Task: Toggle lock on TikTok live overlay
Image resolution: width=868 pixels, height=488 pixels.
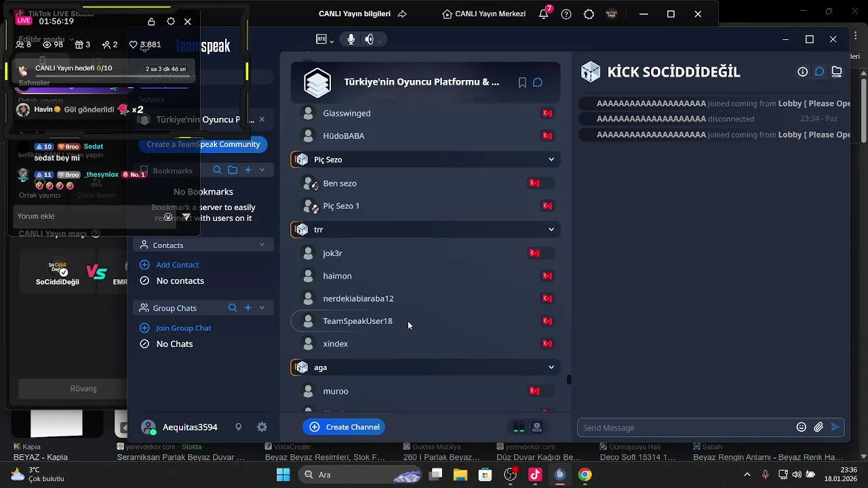Action: point(151,22)
